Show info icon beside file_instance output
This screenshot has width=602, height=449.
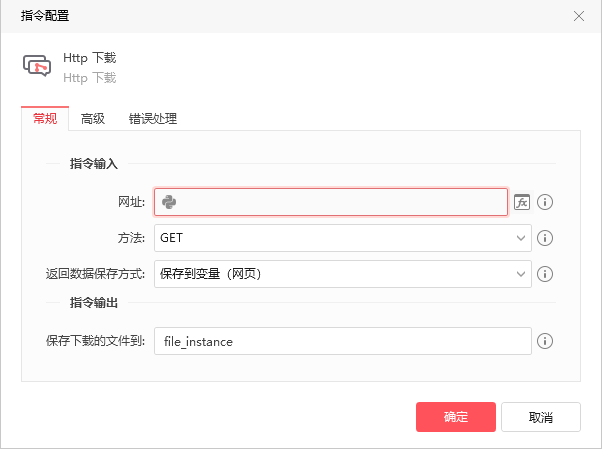[545, 341]
